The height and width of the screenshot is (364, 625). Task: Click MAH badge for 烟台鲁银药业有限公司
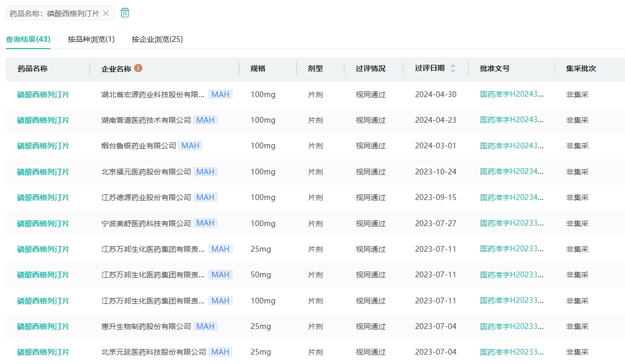click(x=190, y=146)
